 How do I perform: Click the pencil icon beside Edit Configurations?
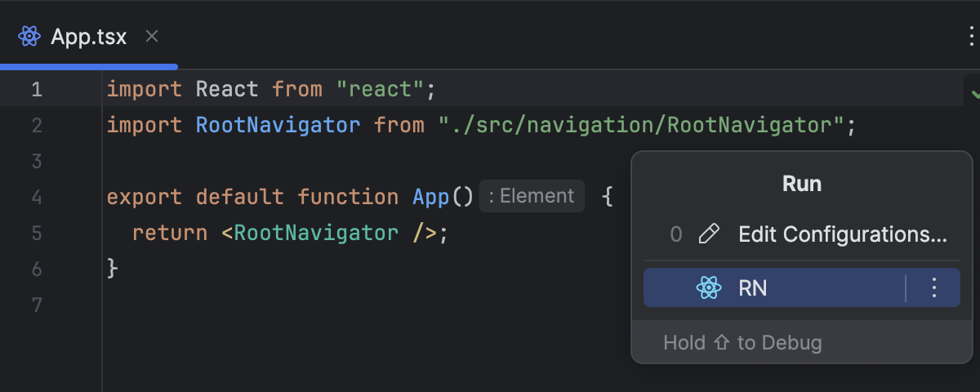(710, 235)
